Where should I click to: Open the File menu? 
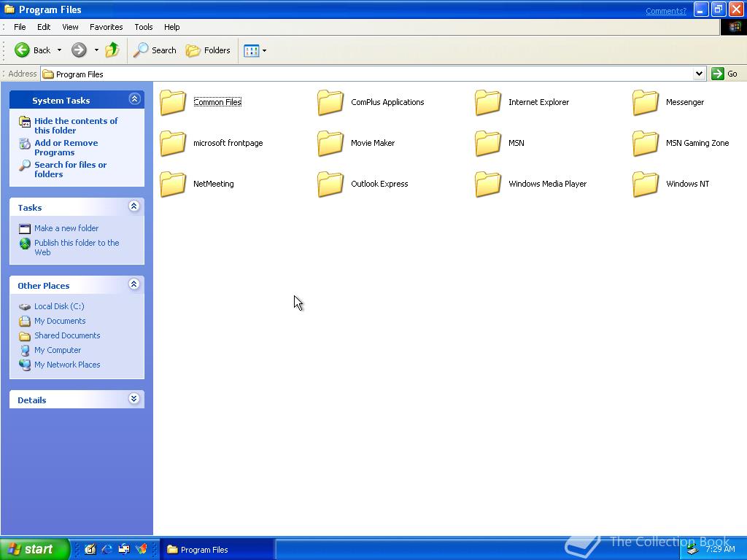[x=20, y=27]
